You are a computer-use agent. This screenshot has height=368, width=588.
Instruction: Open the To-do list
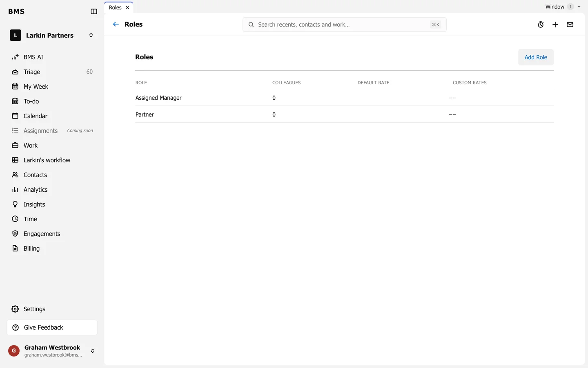point(52,101)
